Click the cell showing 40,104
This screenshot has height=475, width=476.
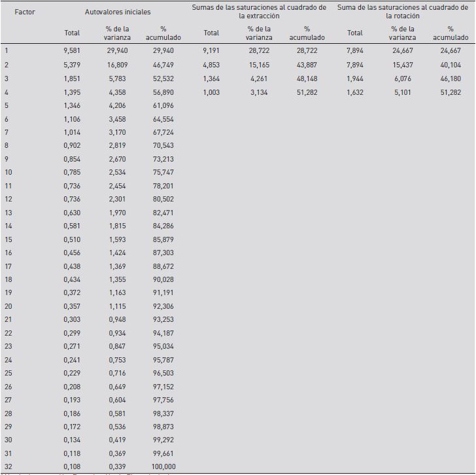tap(450, 65)
